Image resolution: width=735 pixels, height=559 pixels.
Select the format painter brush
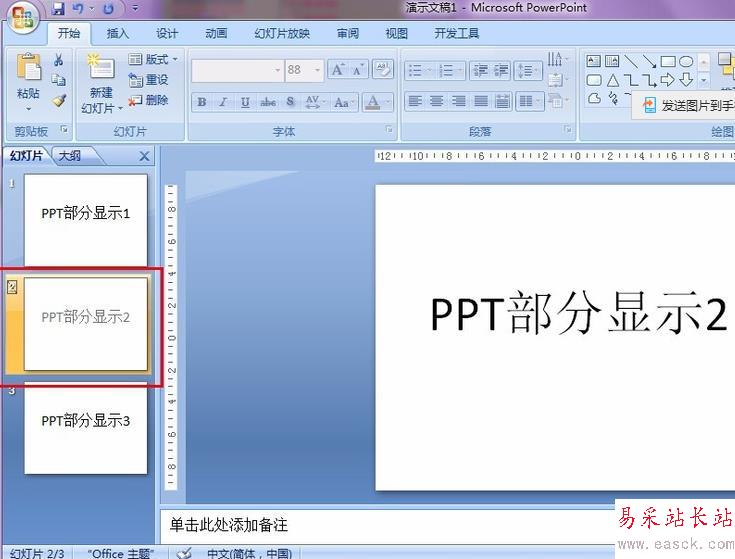click(59, 100)
